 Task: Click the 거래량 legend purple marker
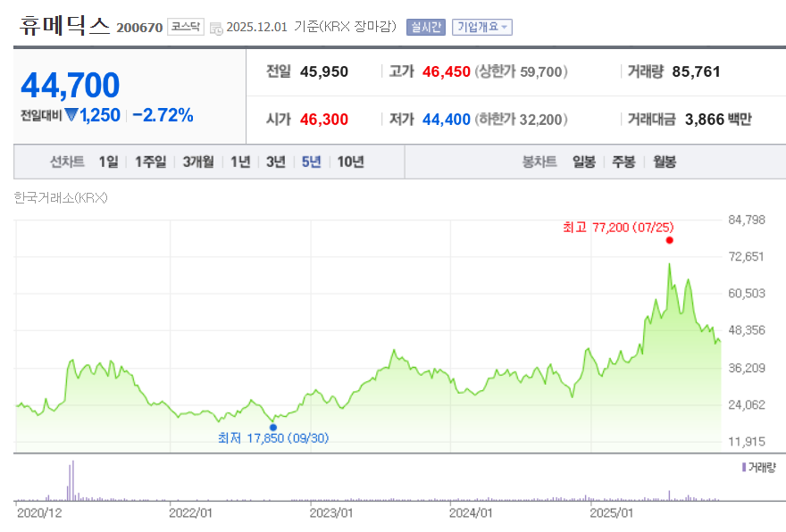744,468
